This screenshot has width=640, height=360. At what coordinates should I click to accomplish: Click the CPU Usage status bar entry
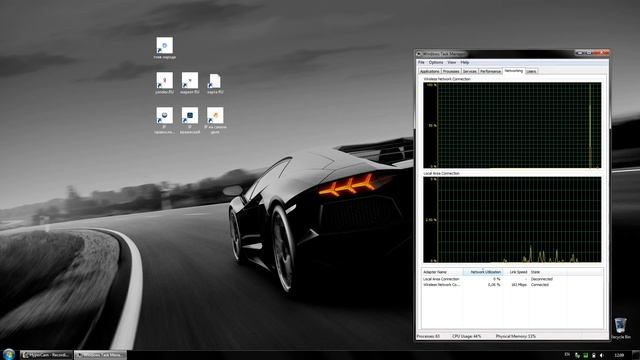coord(467,336)
